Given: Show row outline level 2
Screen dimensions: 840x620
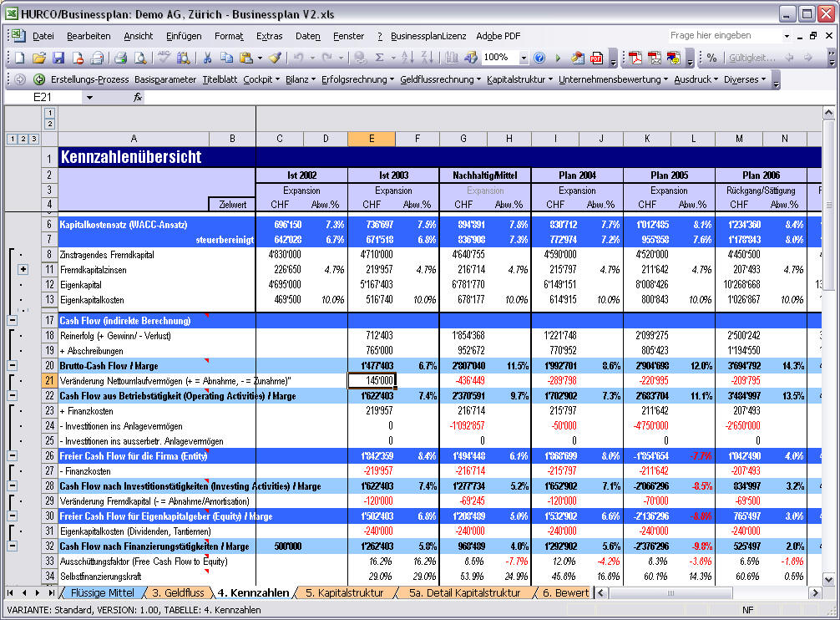Looking at the screenshot, I should click(x=23, y=139).
